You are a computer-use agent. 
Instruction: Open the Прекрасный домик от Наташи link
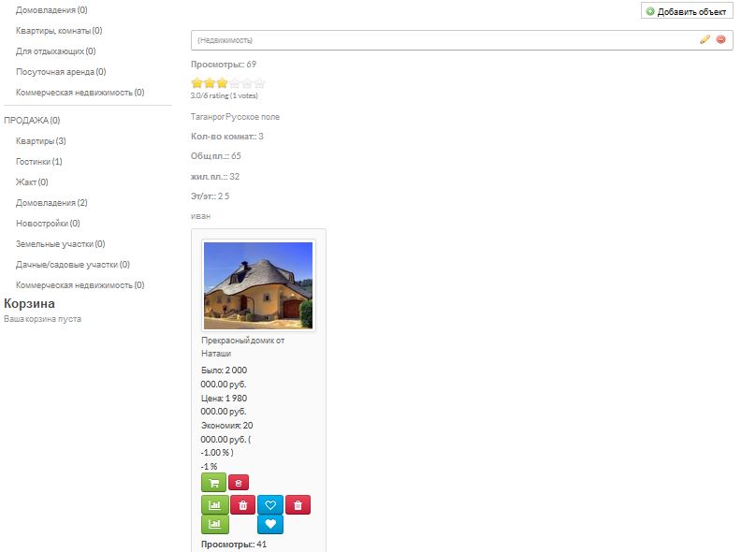click(242, 347)
